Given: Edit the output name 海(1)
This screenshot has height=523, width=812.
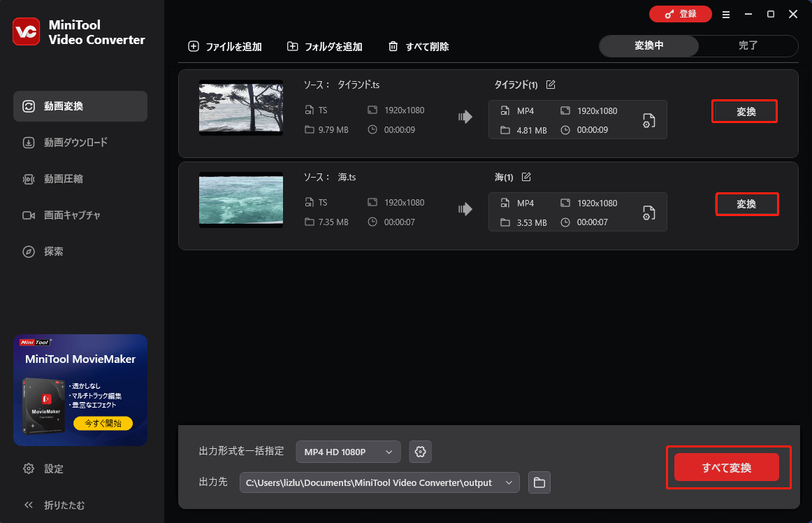Looking at the screenshot, I should (x=526, y=177).
